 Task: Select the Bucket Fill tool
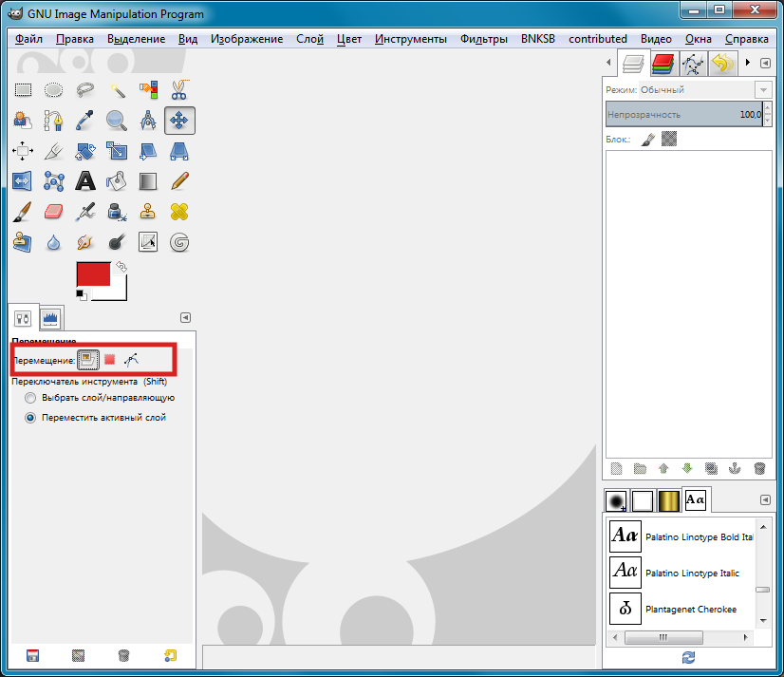tap(117, 181)
